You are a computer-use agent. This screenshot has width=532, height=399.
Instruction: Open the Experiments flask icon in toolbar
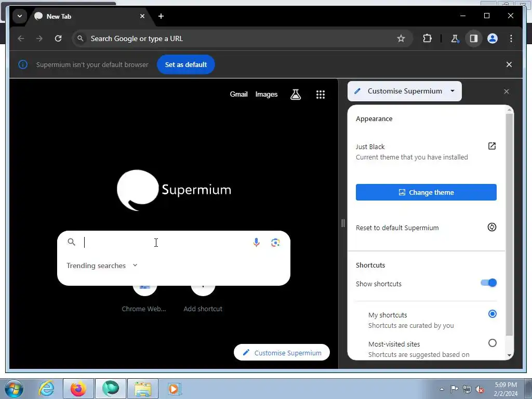click(455, 38)
